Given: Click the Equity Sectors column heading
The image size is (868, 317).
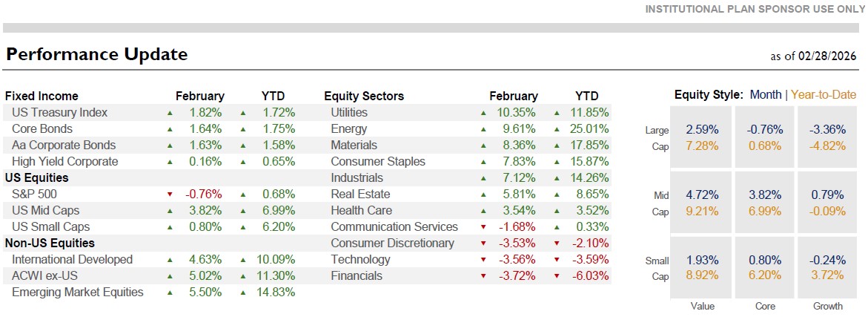Looking at the screenshot, I should (364, 96).
